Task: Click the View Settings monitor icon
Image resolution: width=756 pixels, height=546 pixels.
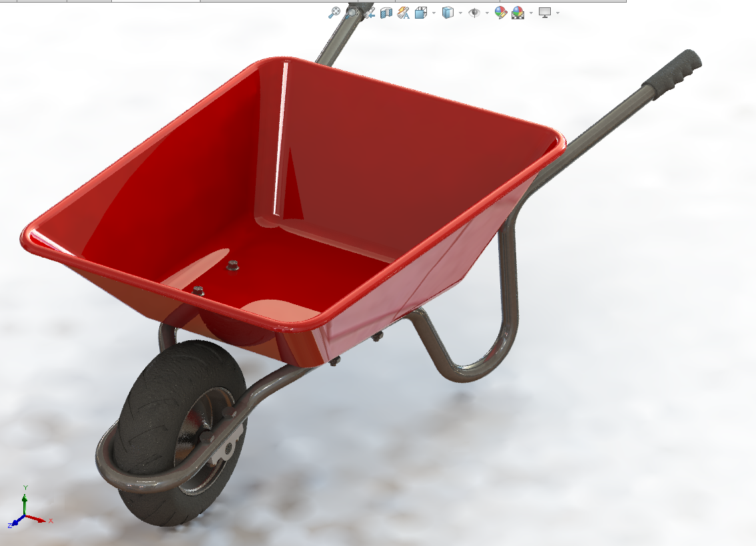Action: click(545, 13)
